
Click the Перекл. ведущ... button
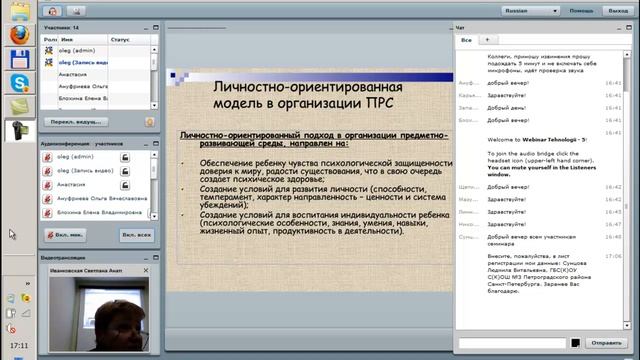click(76, 122)
